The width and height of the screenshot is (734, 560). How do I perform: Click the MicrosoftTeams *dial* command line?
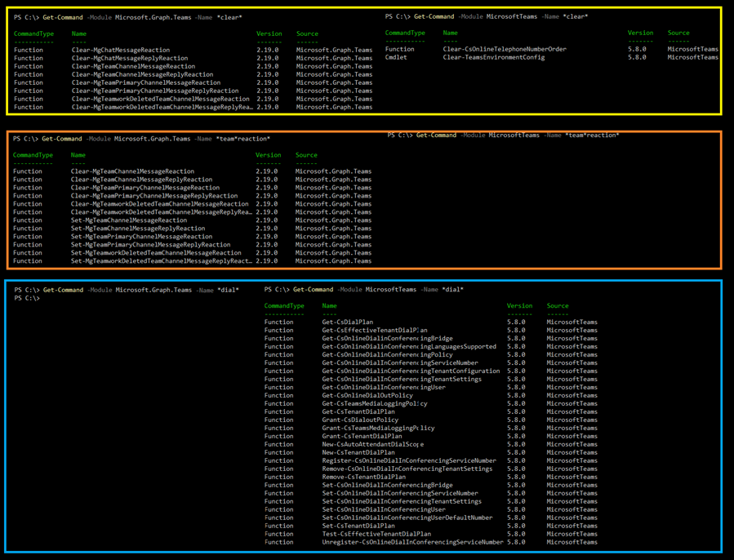[x=363, y=289]
